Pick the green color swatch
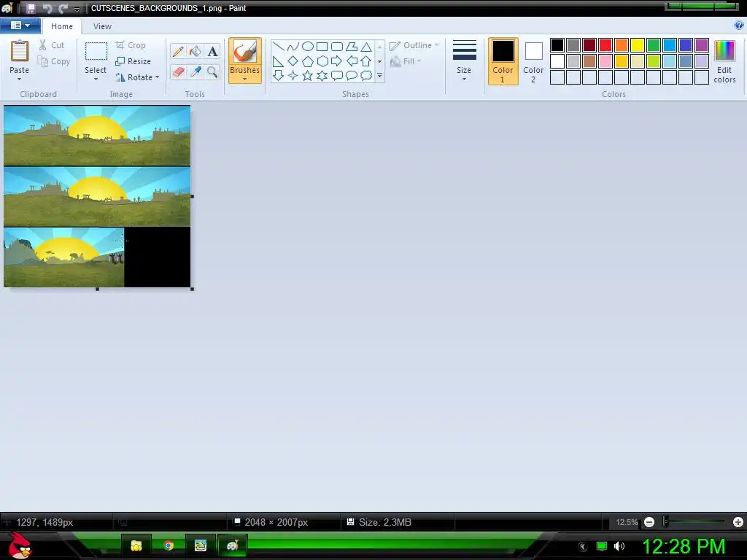747x560 pixels. [x=654, y=45]
